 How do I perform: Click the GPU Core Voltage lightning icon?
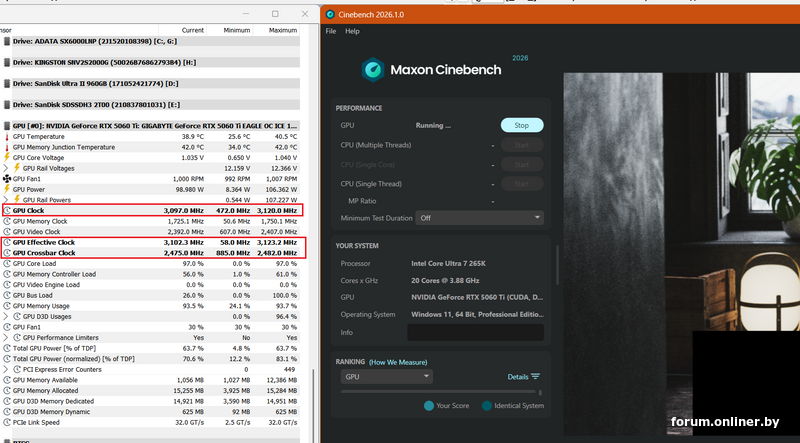pos(7,157)
